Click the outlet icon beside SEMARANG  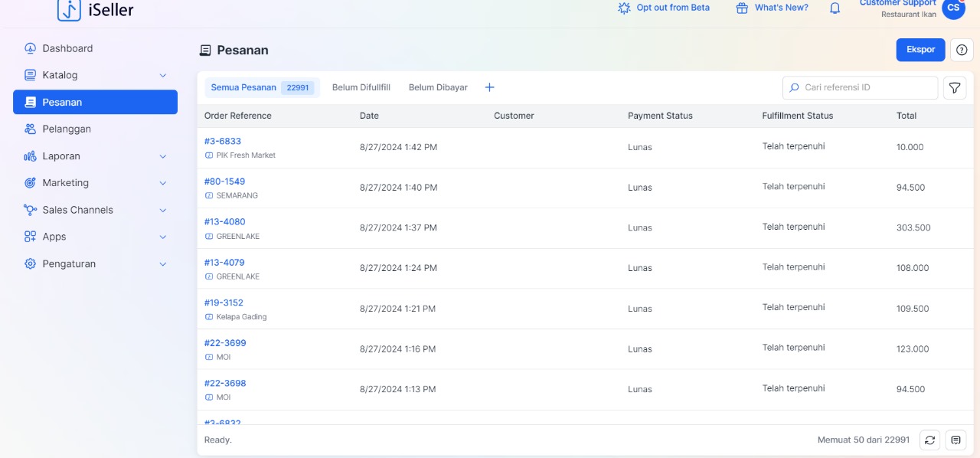tap(209, 196)
